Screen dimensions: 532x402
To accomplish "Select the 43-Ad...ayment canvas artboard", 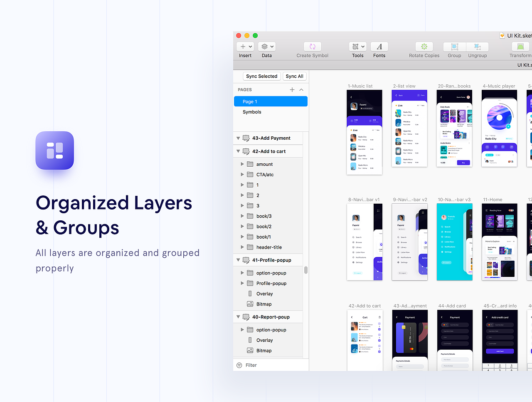I will click(410, 340).
